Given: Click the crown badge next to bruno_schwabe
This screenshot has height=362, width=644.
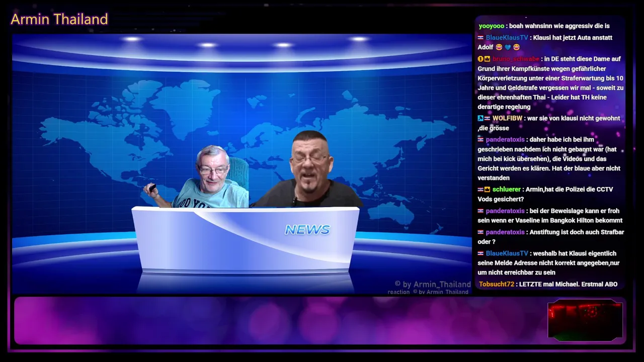Looking at the screenshot, I should [487, 59].
